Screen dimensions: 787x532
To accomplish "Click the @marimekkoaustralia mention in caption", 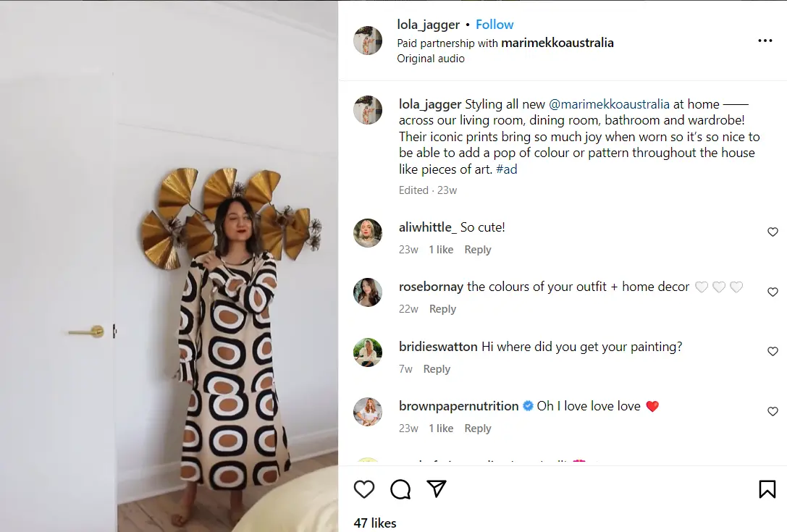I will point(609,104).
